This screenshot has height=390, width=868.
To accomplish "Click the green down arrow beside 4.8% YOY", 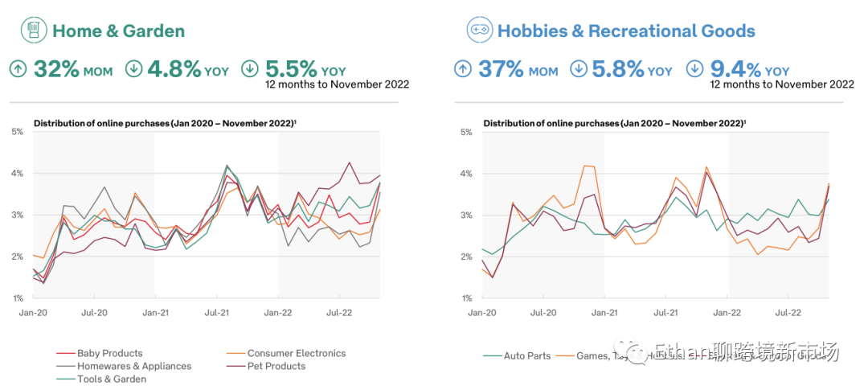I will (133, 69).
